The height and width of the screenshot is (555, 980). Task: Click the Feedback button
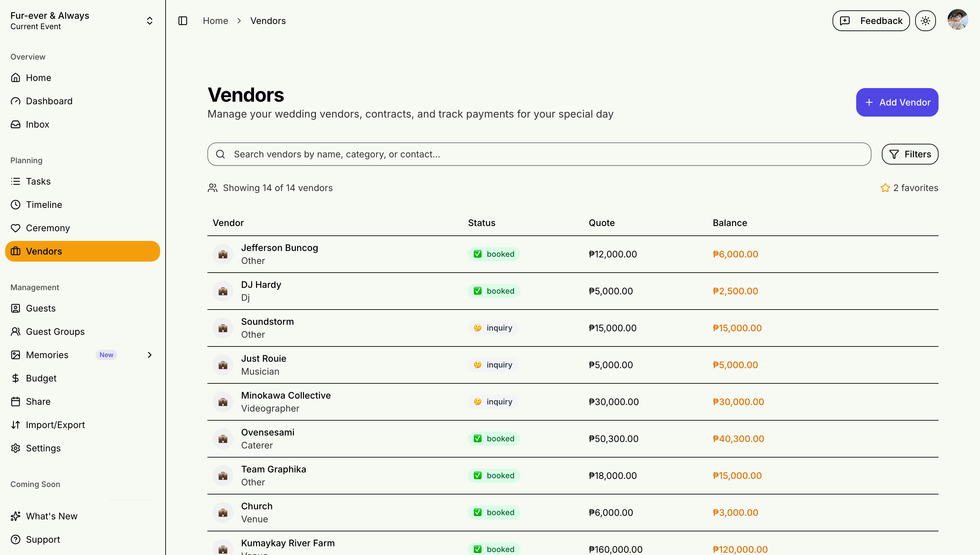(x=870, y=21)
